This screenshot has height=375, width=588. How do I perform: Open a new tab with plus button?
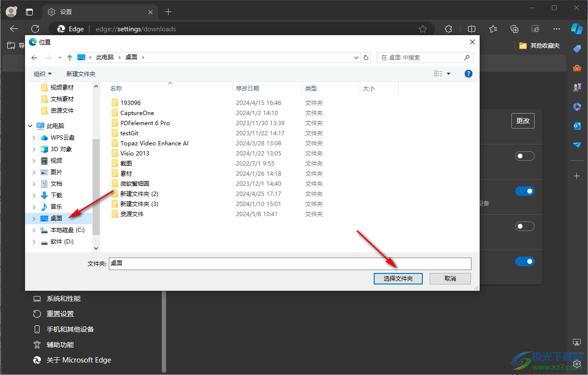tap(168, 12)
